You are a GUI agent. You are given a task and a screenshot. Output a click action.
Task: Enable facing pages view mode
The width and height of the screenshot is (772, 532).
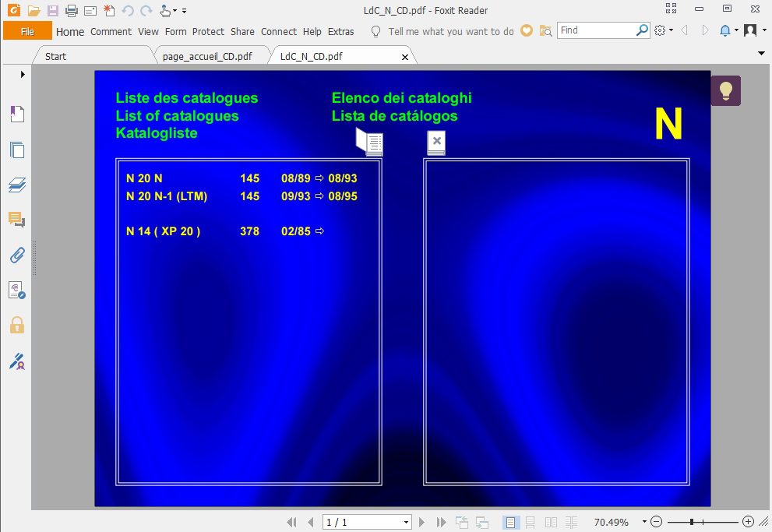point(552,522)
